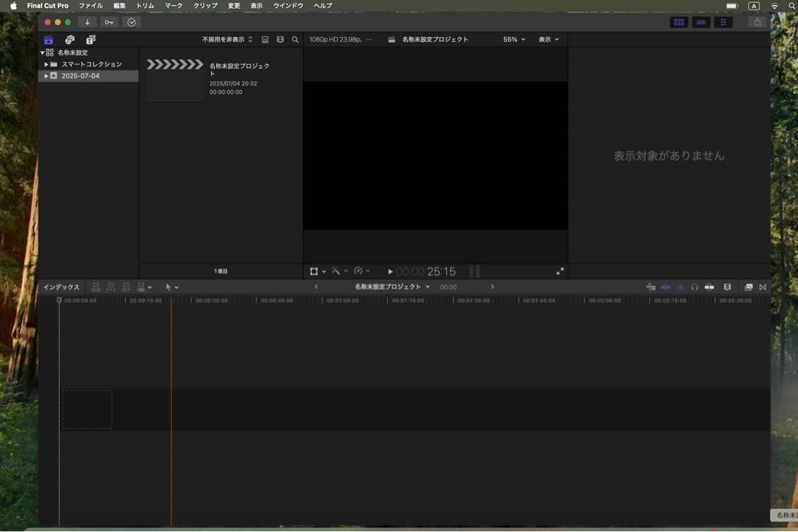This screenshot has height=532, width=798.
Task: Open the 55% viewer zoom dropdown
Action: tap(514, 40)
